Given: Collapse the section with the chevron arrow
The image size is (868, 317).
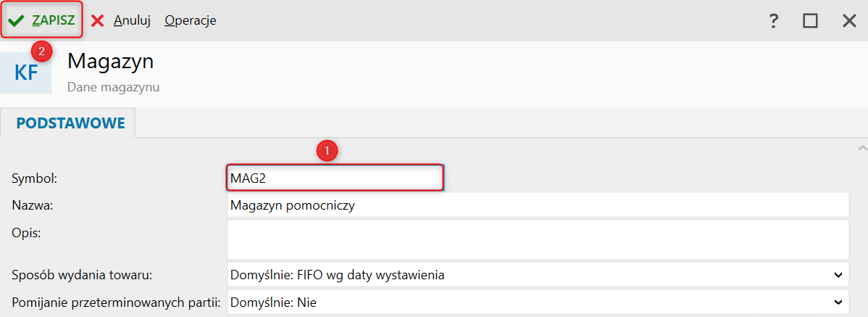Looking at the screenshot, I should click(861, 148).
